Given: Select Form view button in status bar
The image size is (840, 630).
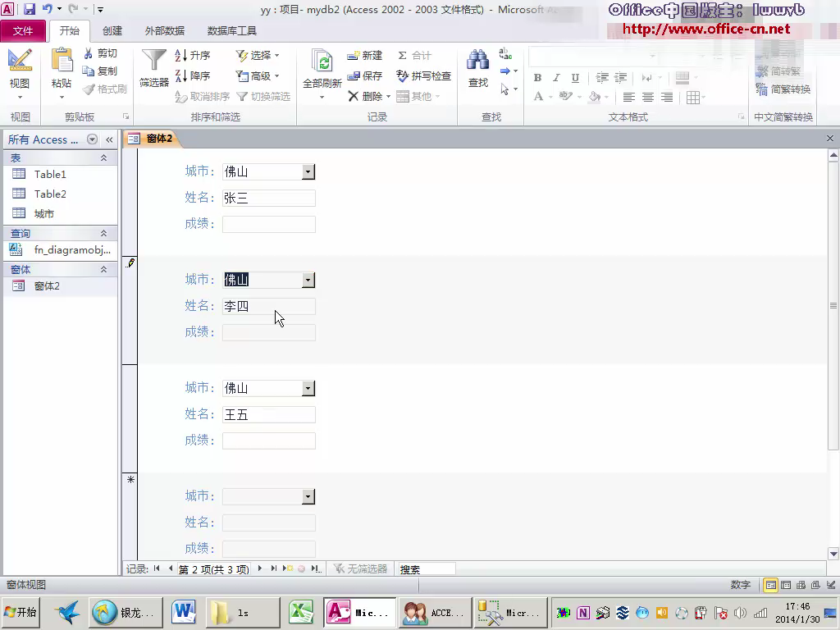Looking at the screenshot, I should [771, 585].
